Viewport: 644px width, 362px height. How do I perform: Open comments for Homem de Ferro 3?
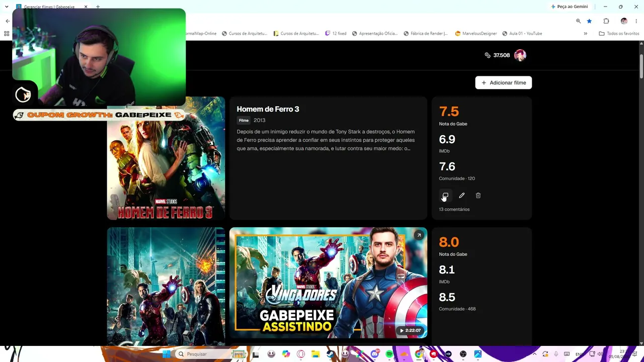click(x=445, y=196)
